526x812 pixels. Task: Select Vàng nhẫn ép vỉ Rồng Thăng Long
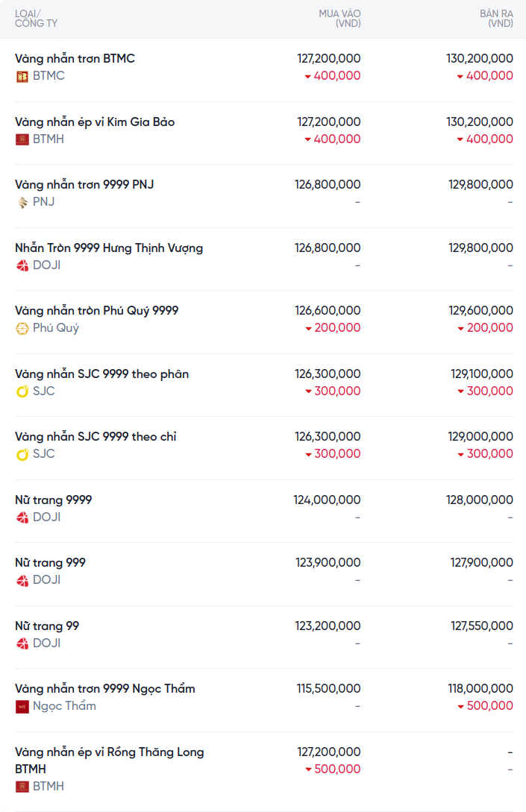click(109, 752)
